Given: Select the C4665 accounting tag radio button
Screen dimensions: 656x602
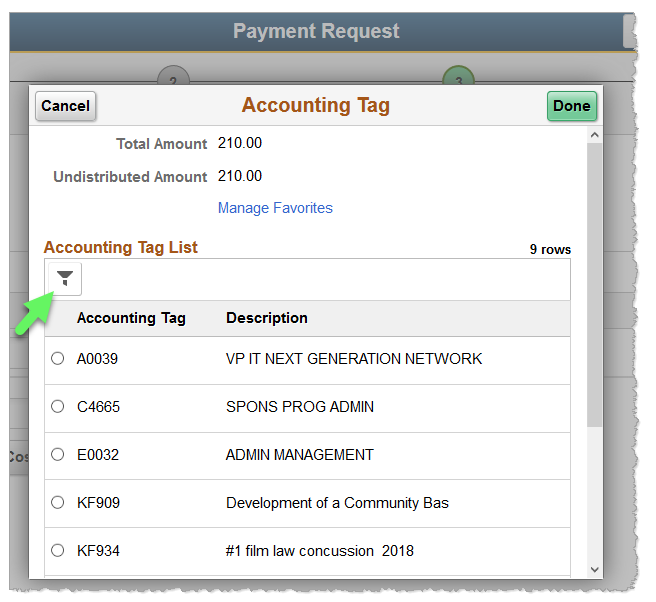Looking at the screenshot, I should tap(57, 406).
